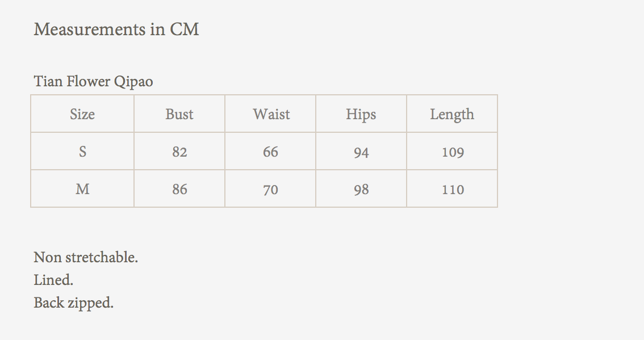The height and width of the screenshot is (340, 644).
Task: Click the "Back zipped." description text
Action: [x=73, y=303]
